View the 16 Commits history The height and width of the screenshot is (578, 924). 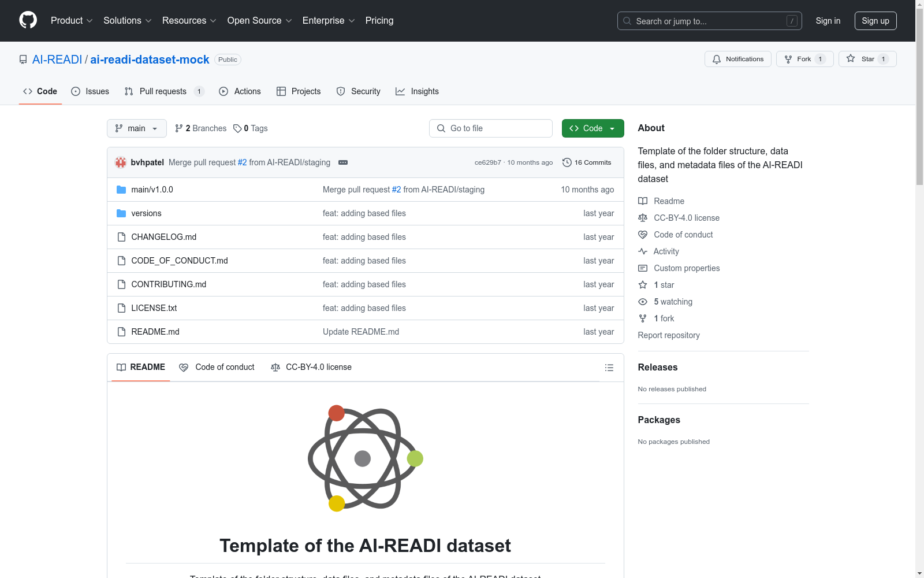(587, 162)
